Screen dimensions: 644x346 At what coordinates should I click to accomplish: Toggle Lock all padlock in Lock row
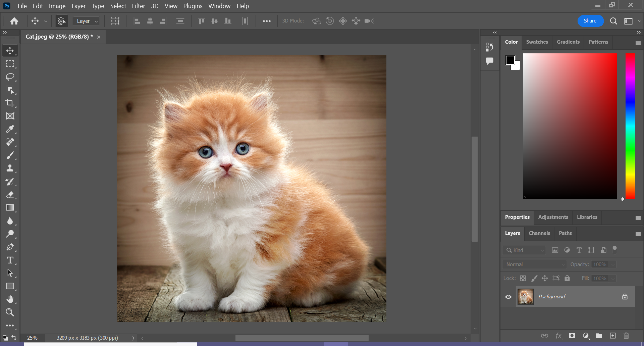[567, 278]
